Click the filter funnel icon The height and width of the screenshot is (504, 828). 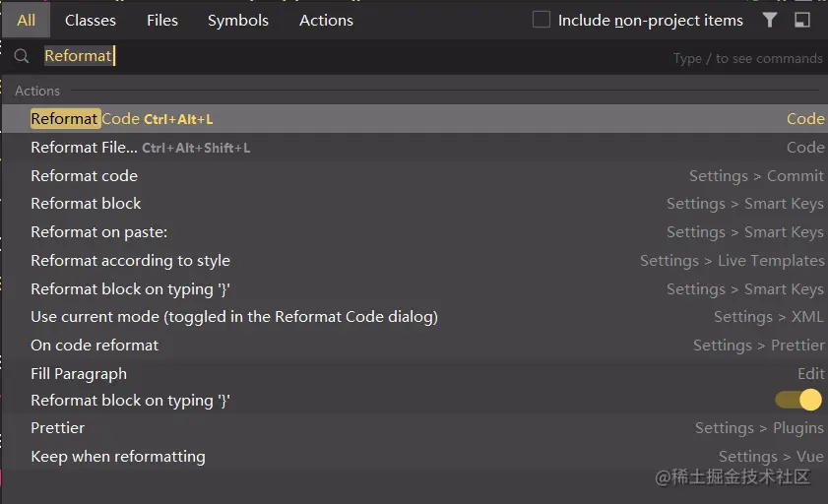click(x=769, y=20)
